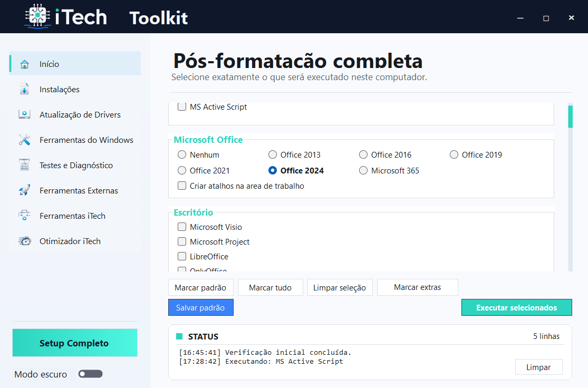Image resolution: width=588 pixels, height=388 pixels.
Task: Click the speedometer icon for Otimizador iTech
Action: click(24, 241)
